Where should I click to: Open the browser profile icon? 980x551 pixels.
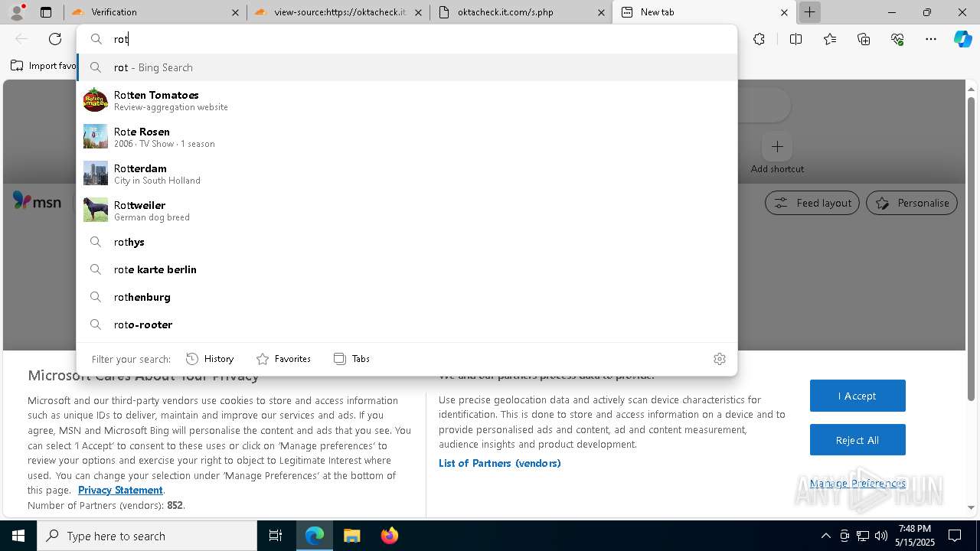[x=17, y=12]
